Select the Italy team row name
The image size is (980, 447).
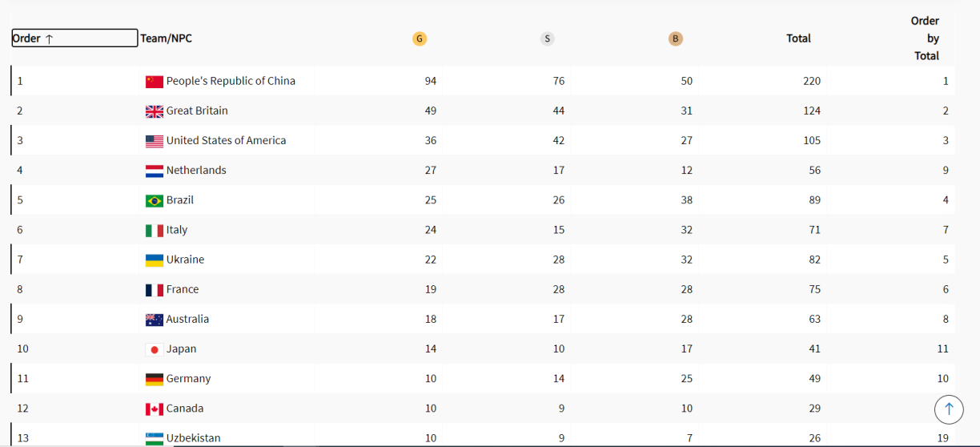(x=177, y=230)
